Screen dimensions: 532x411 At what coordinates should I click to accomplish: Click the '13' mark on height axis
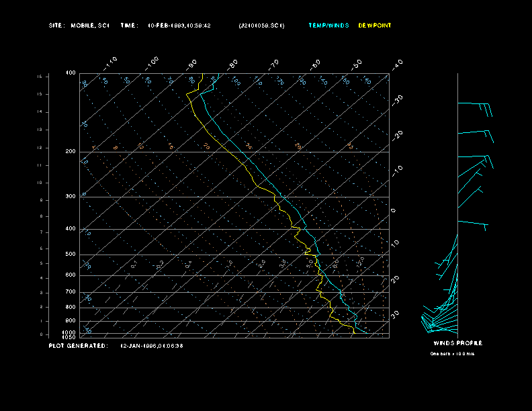point(40,130)
